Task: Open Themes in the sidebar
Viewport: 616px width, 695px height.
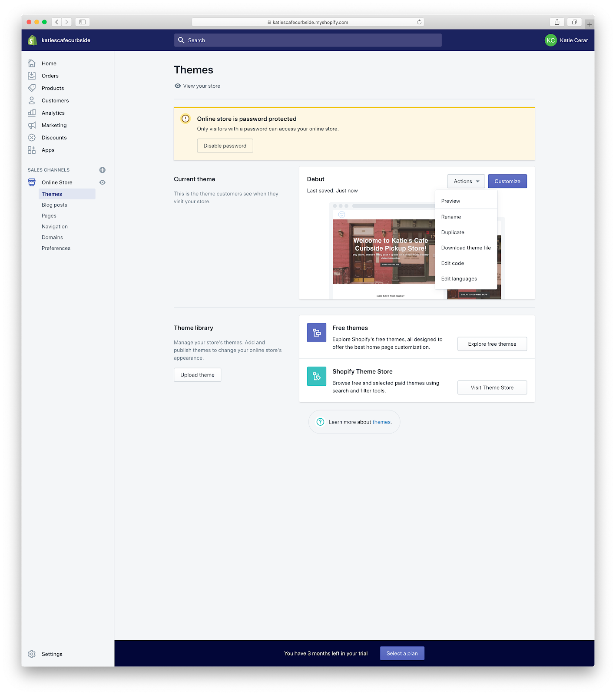Action: pos(67,194)
